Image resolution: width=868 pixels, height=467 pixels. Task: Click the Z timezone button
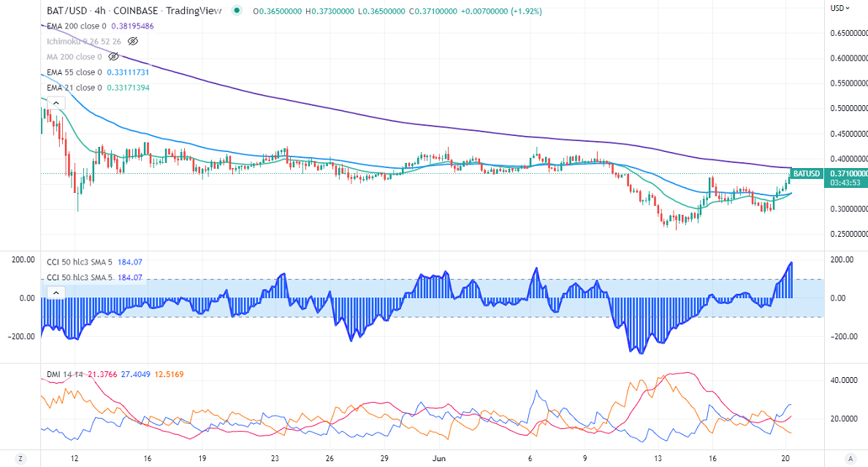coord(20,459)
